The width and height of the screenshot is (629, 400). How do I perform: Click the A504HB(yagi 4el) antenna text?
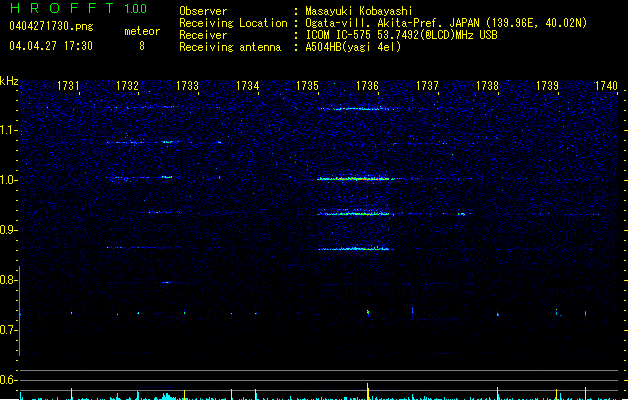tap(353, 47)
